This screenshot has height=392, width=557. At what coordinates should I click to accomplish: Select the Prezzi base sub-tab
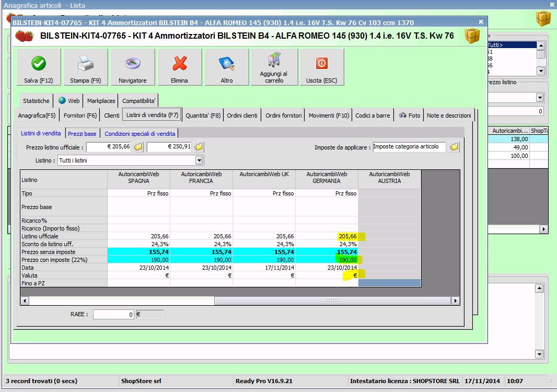(82, 134)
